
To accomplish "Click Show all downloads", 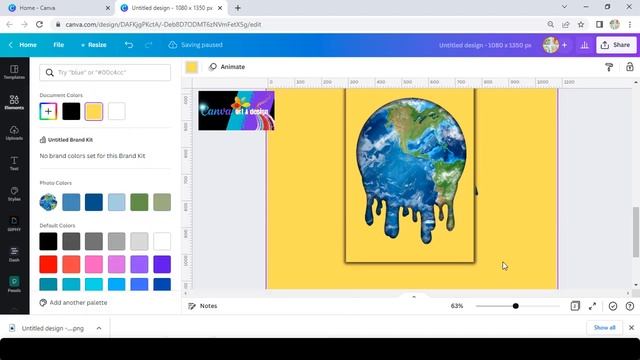I will point(604,327).
